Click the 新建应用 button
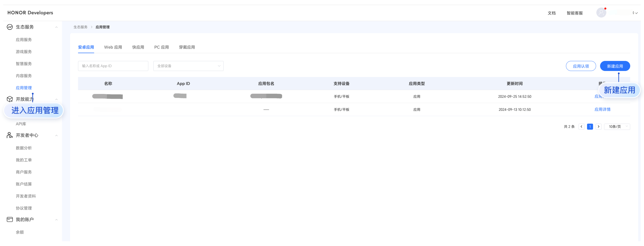644x246 pixels. 615,66
